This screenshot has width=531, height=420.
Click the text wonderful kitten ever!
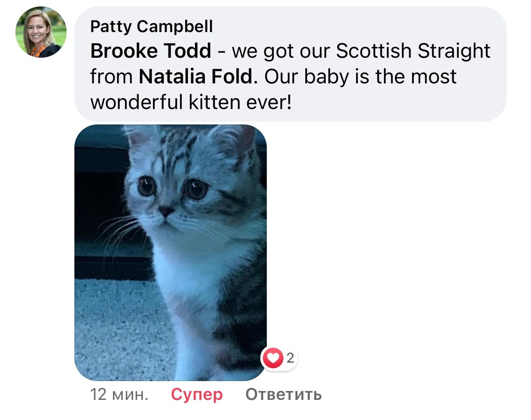[x=191, y=102]
